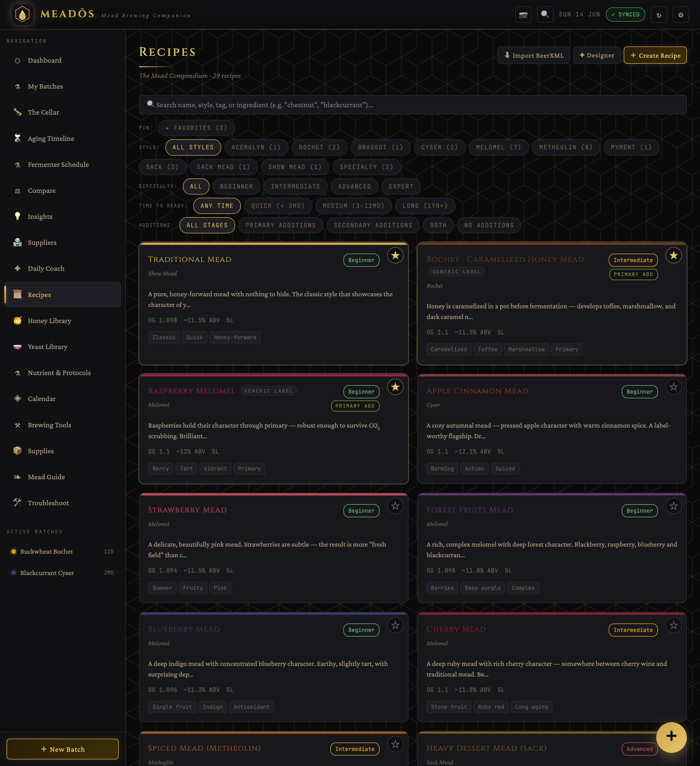Filter recipes by Specialty (2) style
Image resolution: width=700 pixels, height=766 pixels.
366,167
